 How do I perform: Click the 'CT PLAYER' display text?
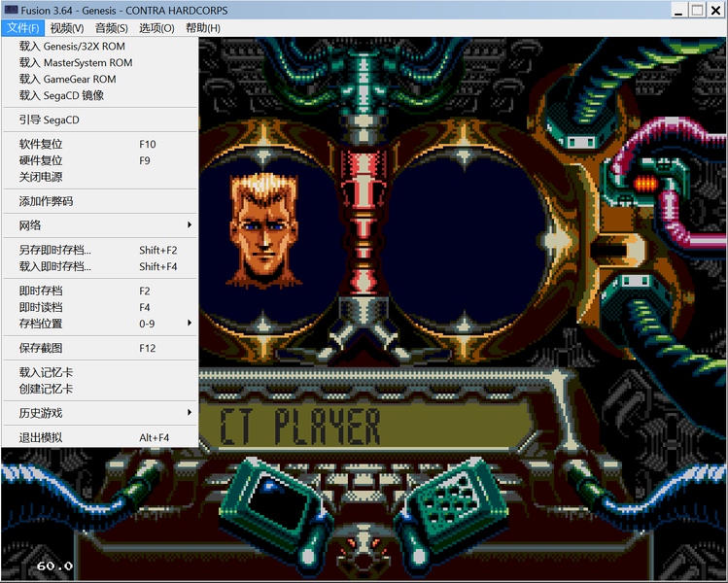300,427
